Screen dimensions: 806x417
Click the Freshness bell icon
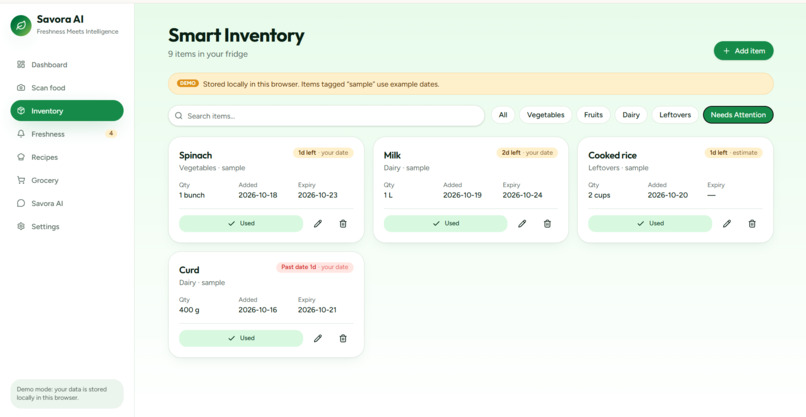point(21,134)
